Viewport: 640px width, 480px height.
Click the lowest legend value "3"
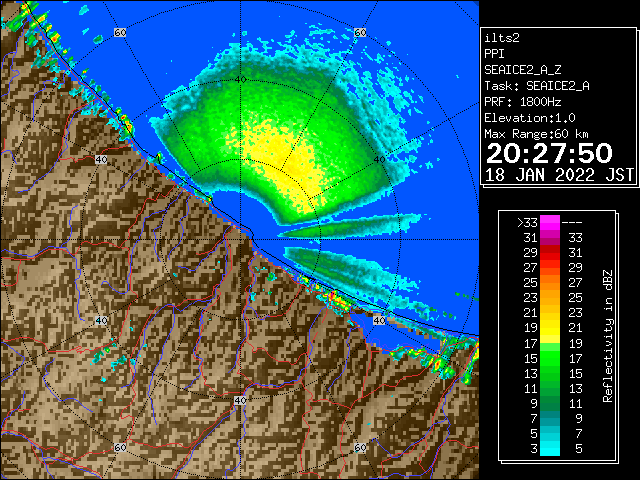tap(534, 449)
